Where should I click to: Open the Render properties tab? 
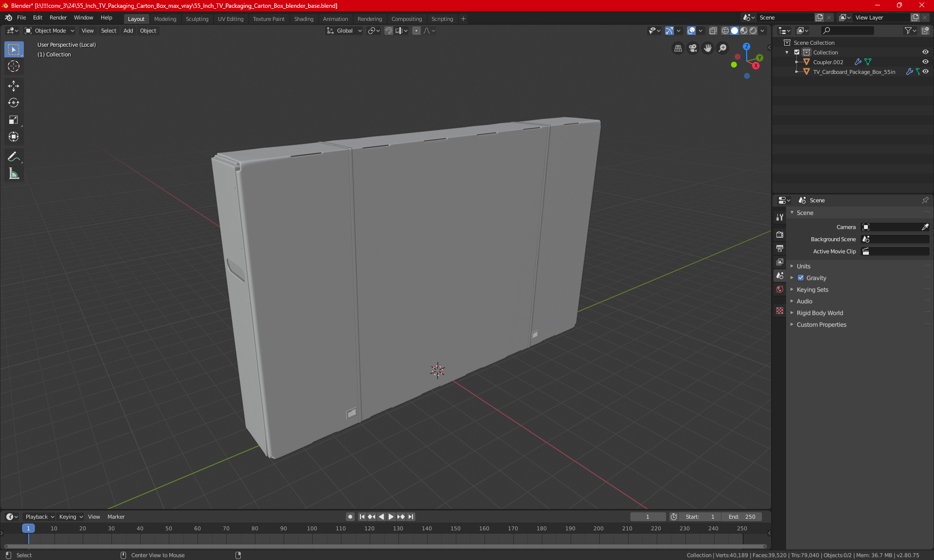click(x=780, y=234)
